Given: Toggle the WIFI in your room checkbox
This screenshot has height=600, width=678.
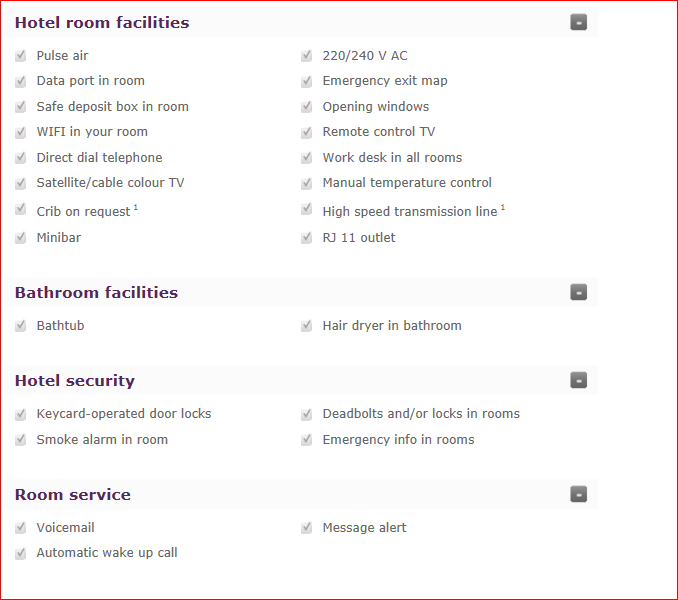Looking at the screenshot, I should click(x=21, y=132).
